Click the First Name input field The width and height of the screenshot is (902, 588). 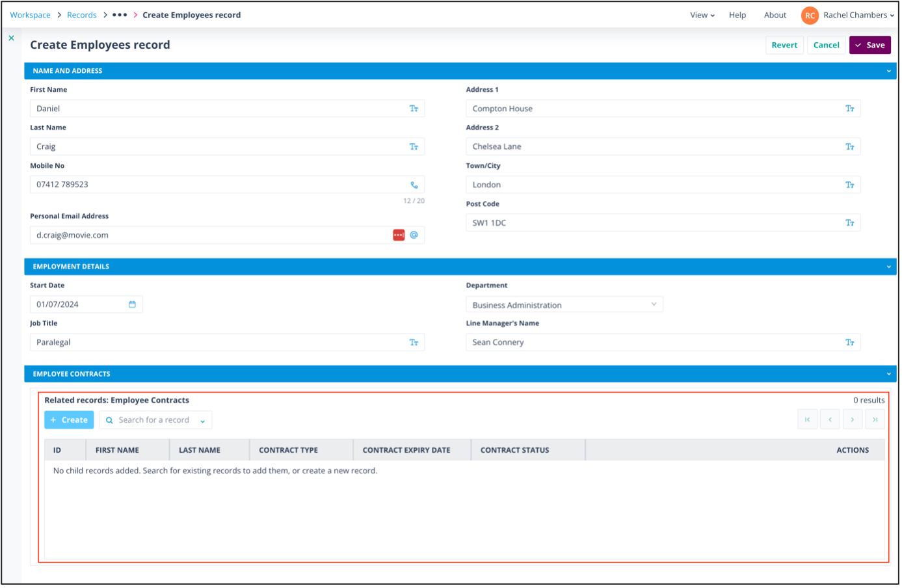227,109
